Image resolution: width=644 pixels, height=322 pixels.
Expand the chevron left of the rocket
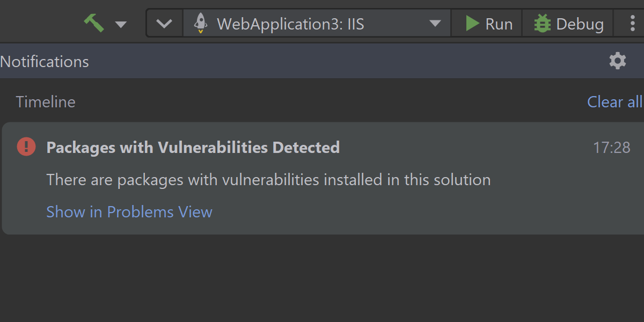pyautogui.click(x=164, y=24)
